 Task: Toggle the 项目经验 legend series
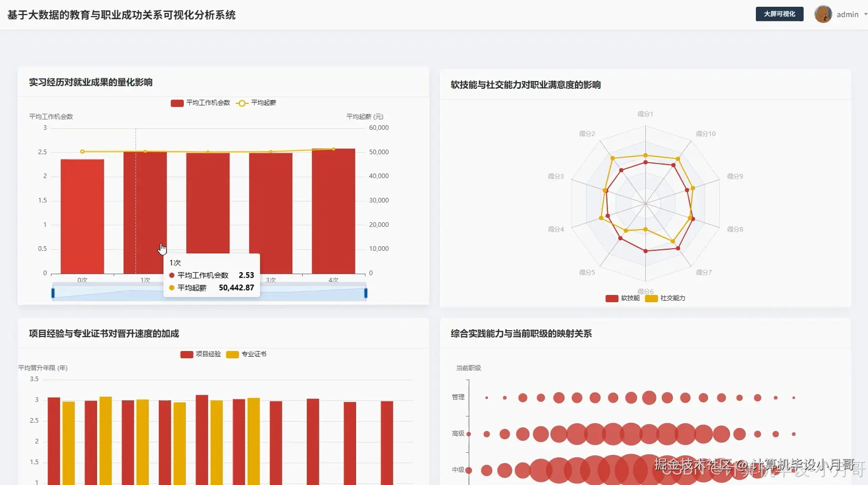click(200, 354)
